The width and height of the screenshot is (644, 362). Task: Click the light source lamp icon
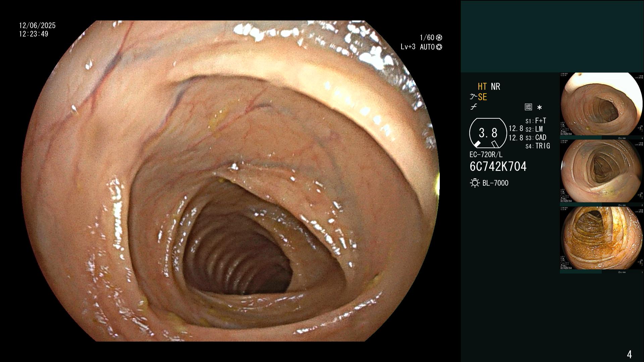[475, 183]
